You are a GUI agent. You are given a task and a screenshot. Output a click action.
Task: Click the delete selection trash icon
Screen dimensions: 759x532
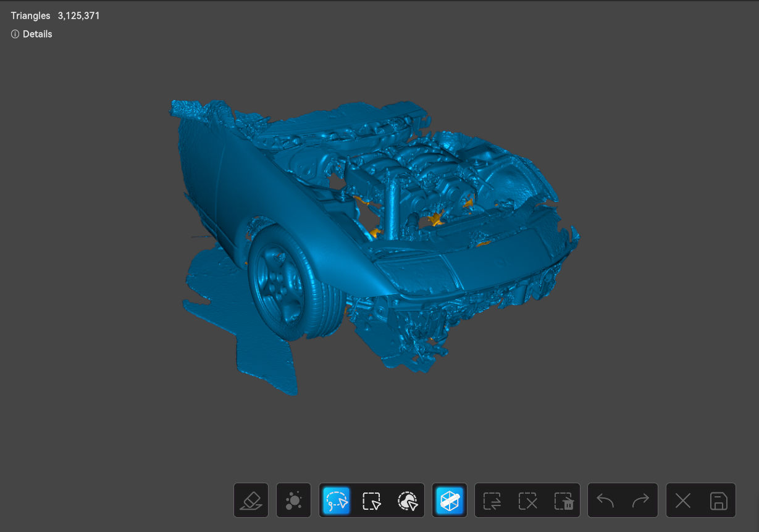tap(563, 501)
